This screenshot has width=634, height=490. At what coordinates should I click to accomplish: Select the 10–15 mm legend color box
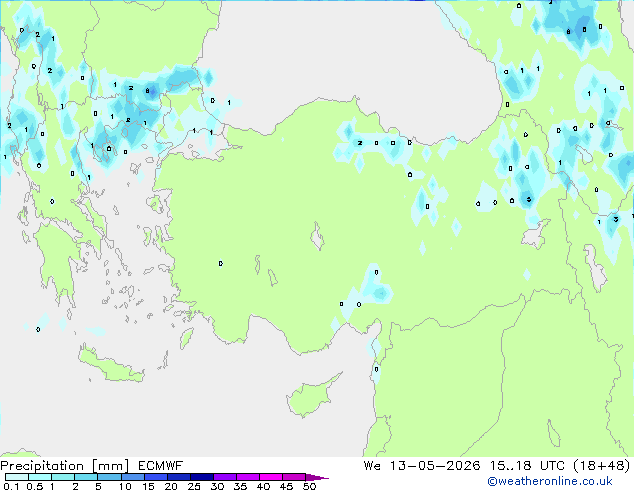pos(132,477)
